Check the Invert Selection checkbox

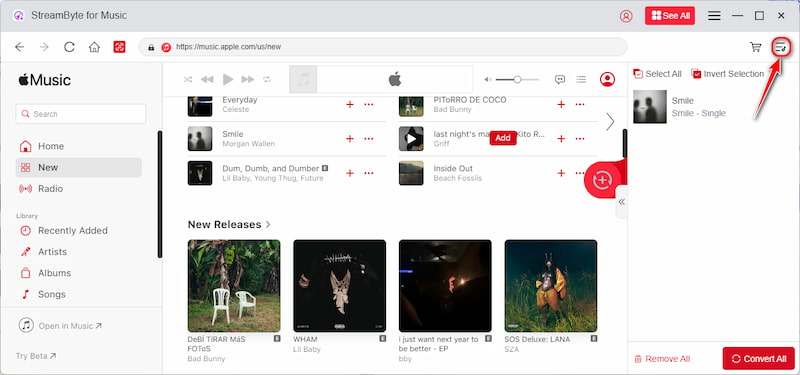[696, 74]
